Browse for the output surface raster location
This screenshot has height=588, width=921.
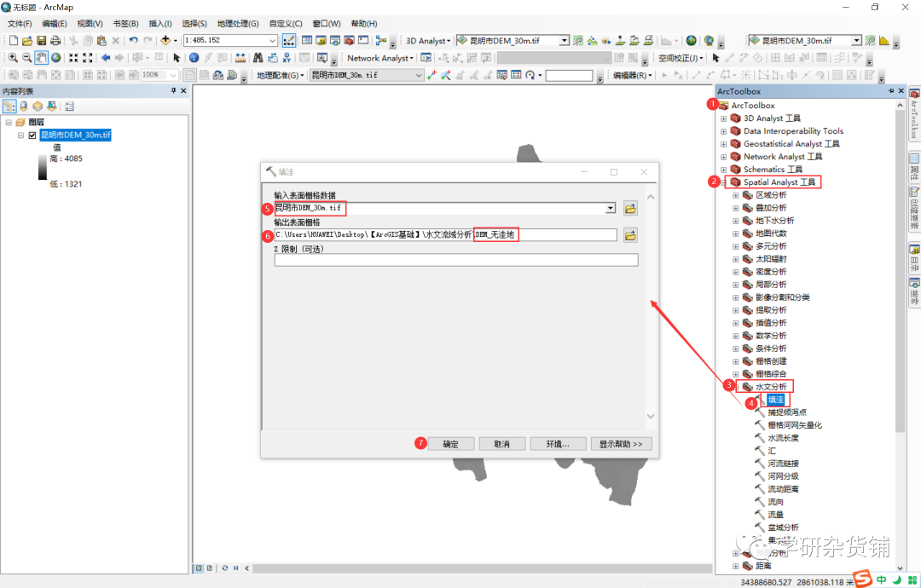[630, 235]
